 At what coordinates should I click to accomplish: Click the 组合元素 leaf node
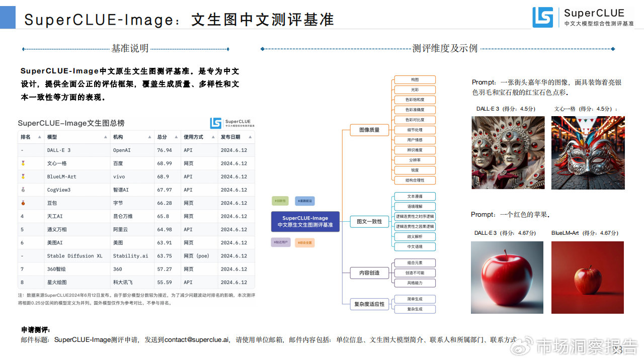click(415, 263)
